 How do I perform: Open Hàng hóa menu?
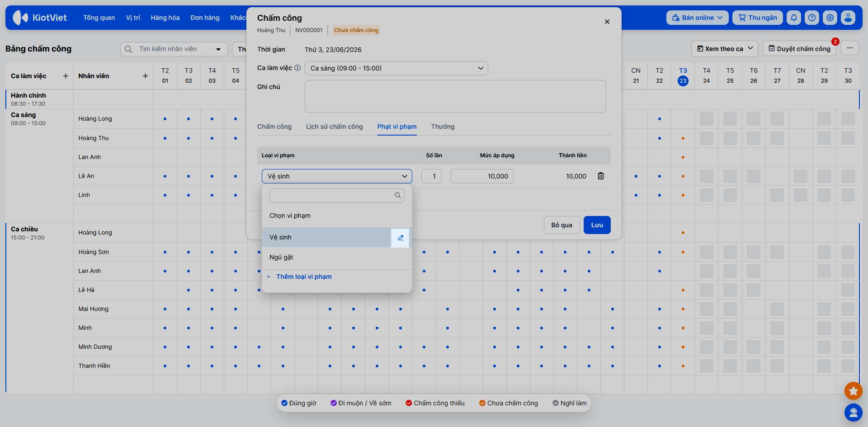click(x=165, y=18)
